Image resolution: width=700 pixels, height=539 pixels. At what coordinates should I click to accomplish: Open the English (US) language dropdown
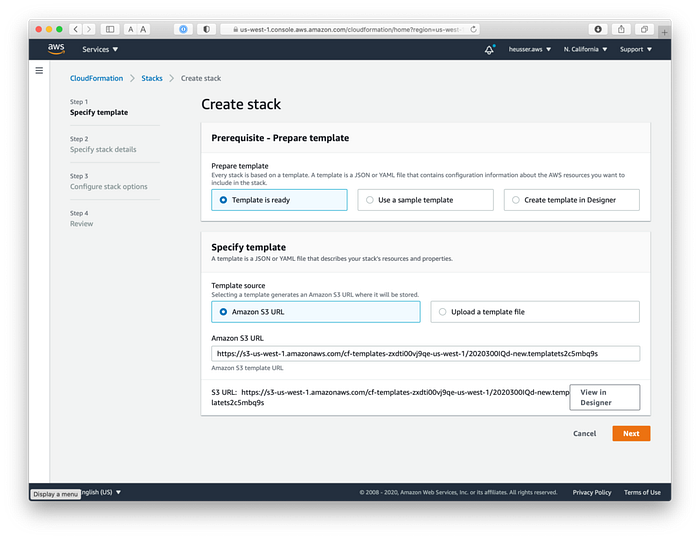coord(101,492)
